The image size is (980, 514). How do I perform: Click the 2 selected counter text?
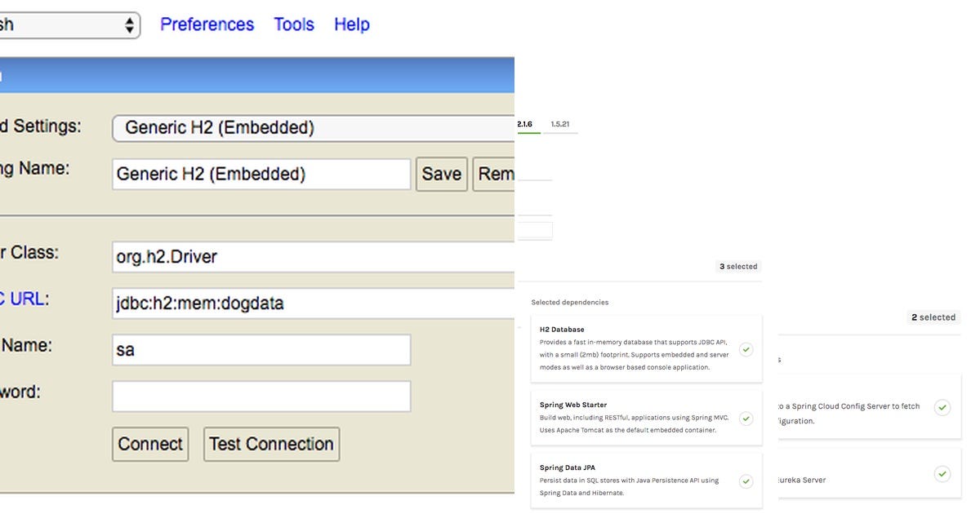tap(933, 317)
